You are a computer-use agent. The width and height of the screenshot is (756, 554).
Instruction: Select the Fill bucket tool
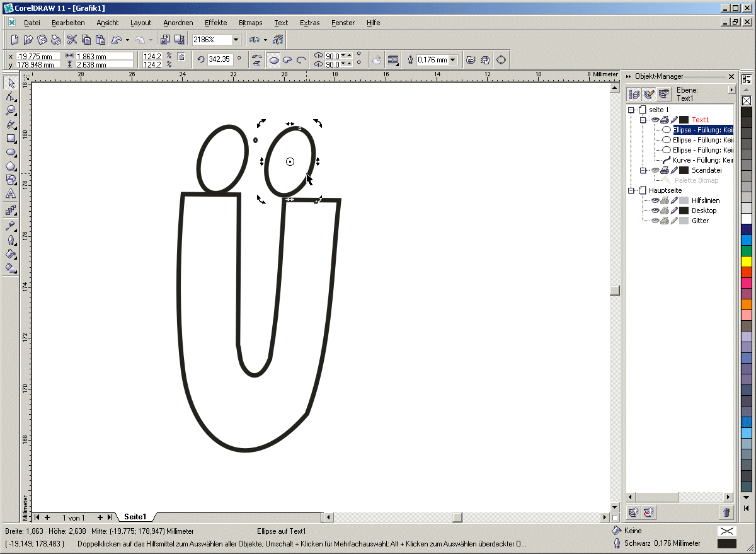(11, 253)
